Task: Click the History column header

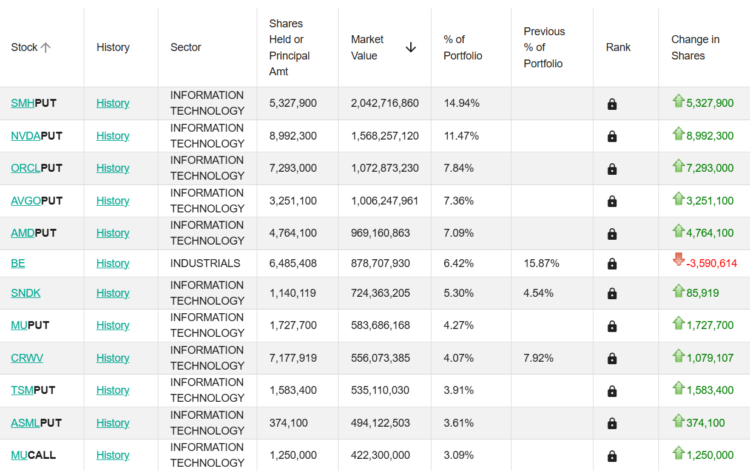Action: 113,47
